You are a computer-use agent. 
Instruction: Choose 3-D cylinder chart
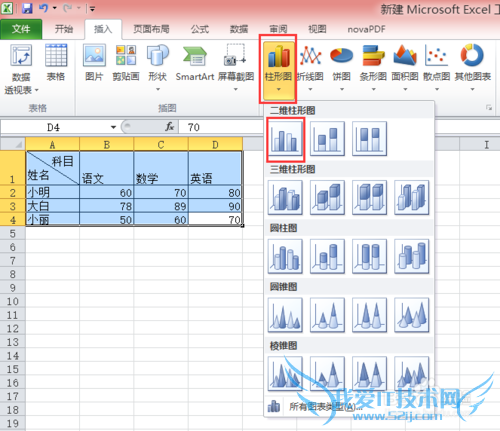(x=412, y=256)
